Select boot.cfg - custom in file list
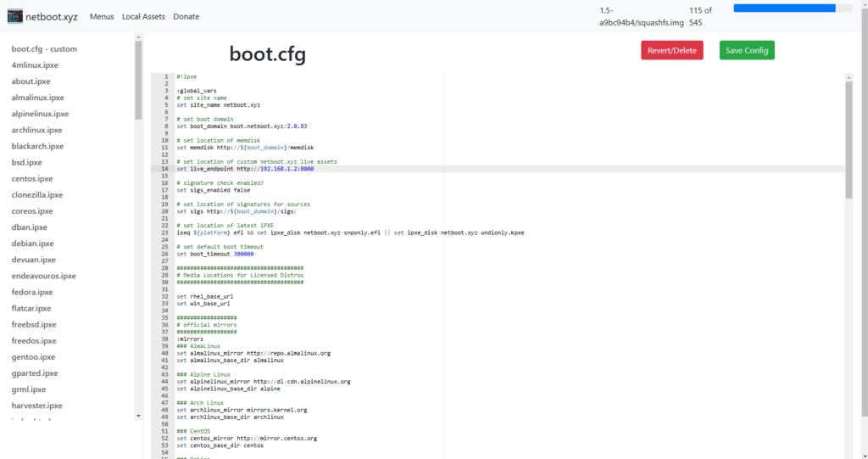Screen dimensions: 868x459 (x=44, y=48)
